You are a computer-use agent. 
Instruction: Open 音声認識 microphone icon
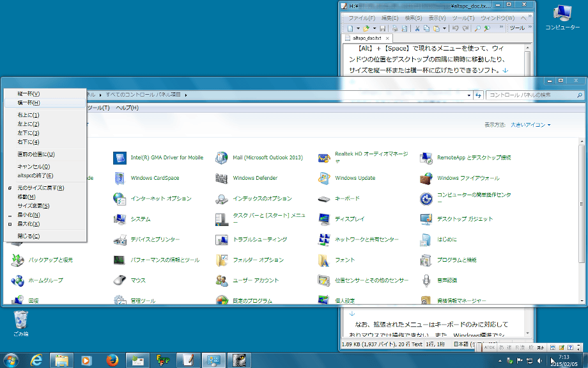point(426,280)
